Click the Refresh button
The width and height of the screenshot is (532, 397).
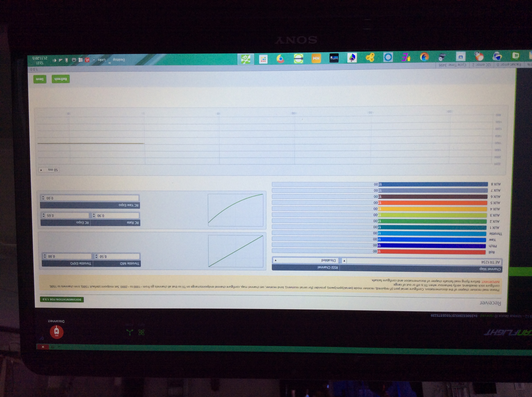tap(61, 79)
